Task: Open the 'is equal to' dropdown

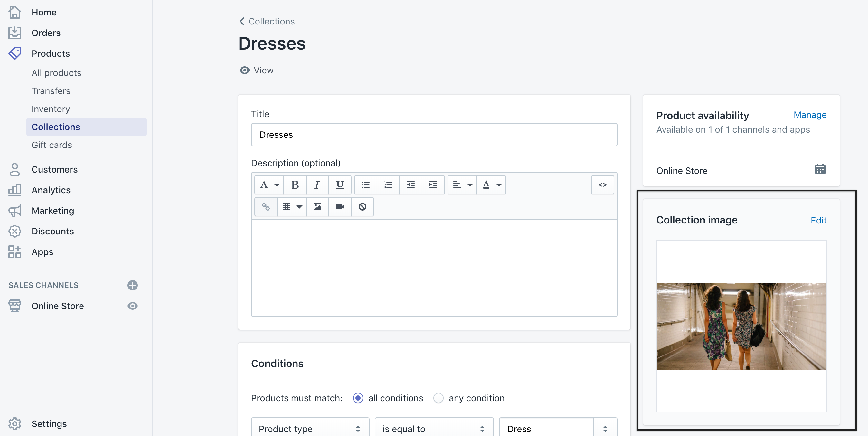Action: coord(434,429)
